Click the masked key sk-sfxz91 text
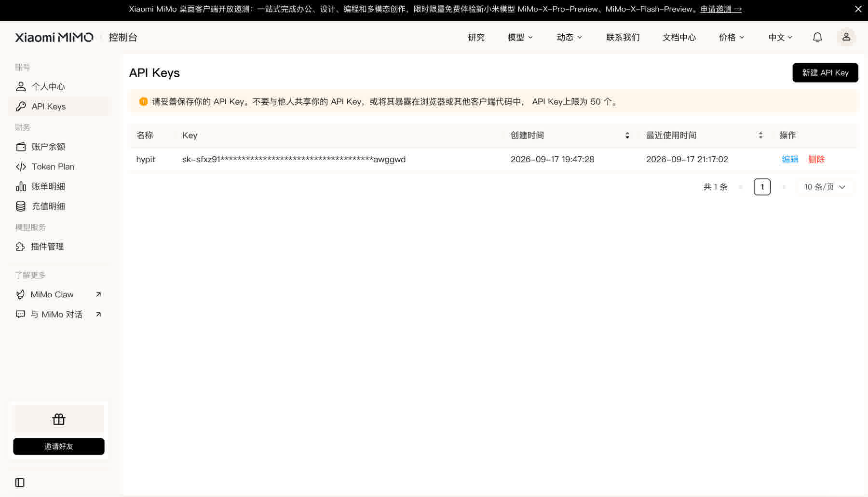This screenshot has width=868, height=497. click(x=294, y=159)
